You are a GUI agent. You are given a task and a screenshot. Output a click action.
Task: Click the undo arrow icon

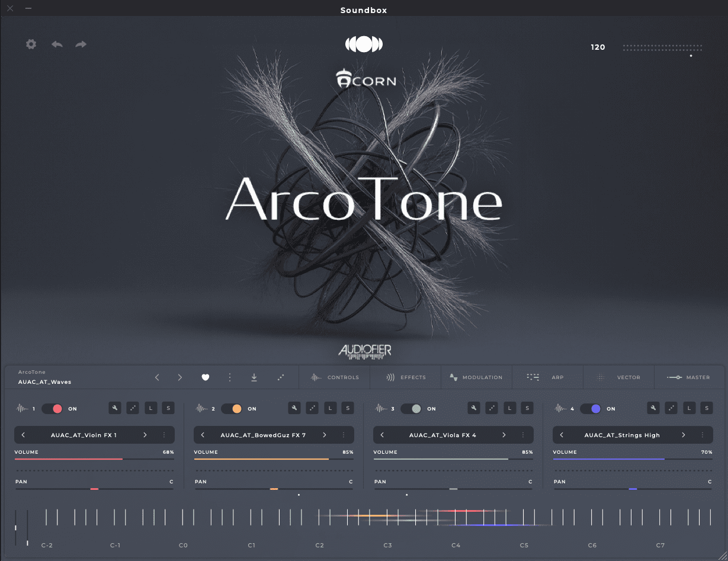click(57, 44)
